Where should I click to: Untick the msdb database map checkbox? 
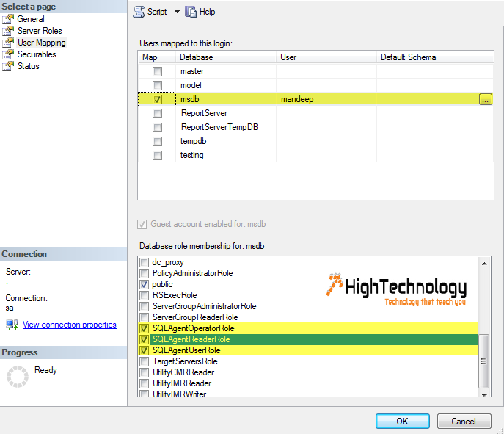(x=157, y=99)
